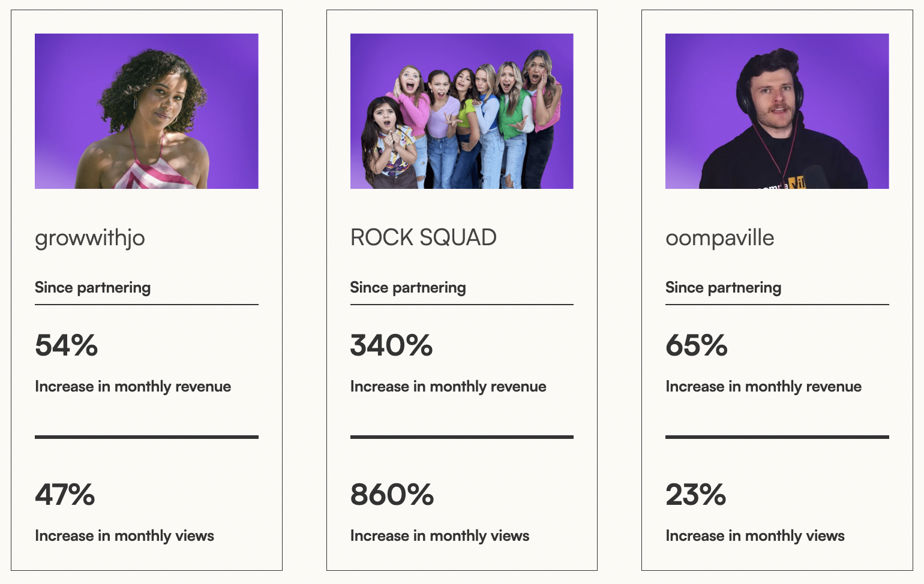Screen dimensions: 924x584
Task: Click the 65% revenue increase number
Action: pyautogui.click(x=697, y=345)
